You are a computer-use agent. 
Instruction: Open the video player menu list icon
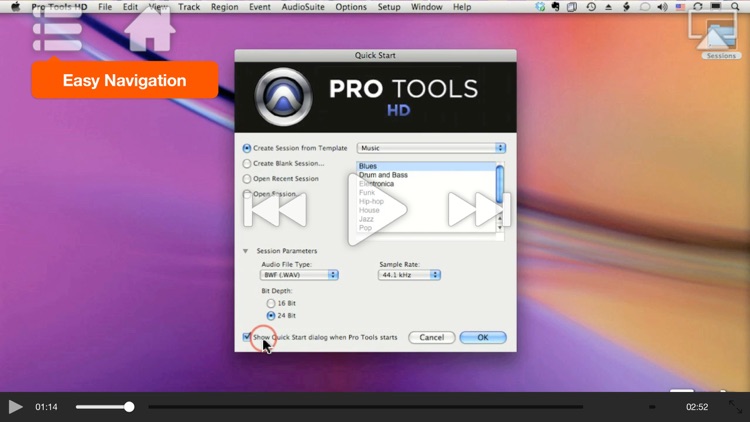click(x=57, y=32)
